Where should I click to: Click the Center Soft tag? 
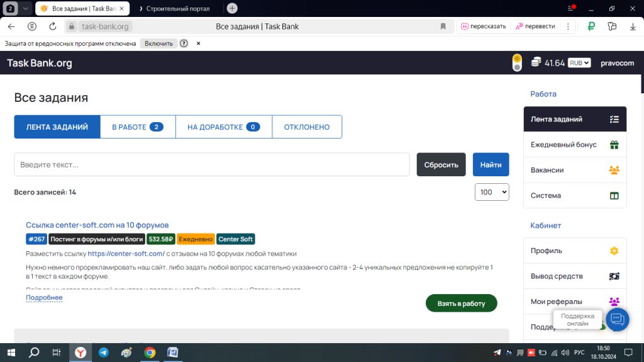pyautogui.click(x=235, y=239)
